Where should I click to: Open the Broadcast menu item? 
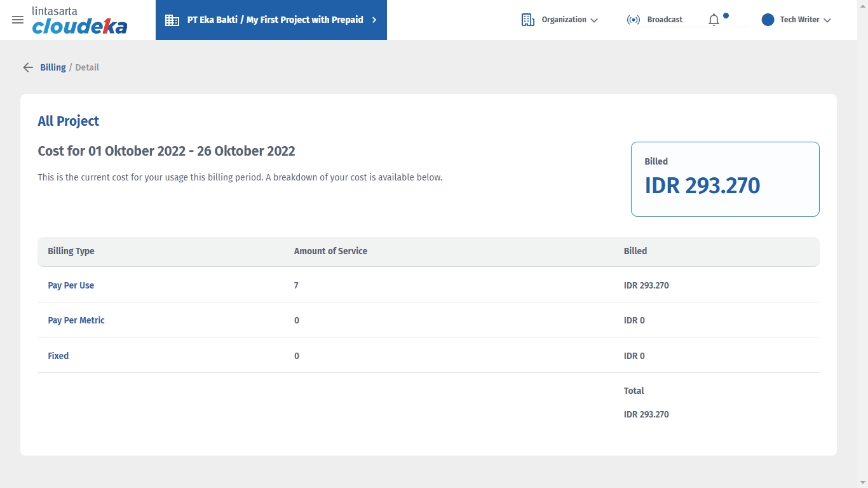pos(665,20)
